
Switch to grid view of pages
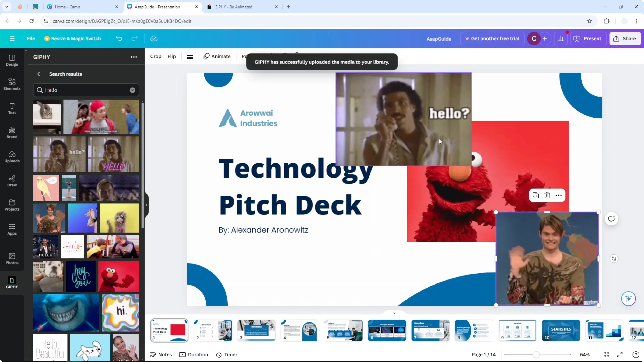coord(606,354)
